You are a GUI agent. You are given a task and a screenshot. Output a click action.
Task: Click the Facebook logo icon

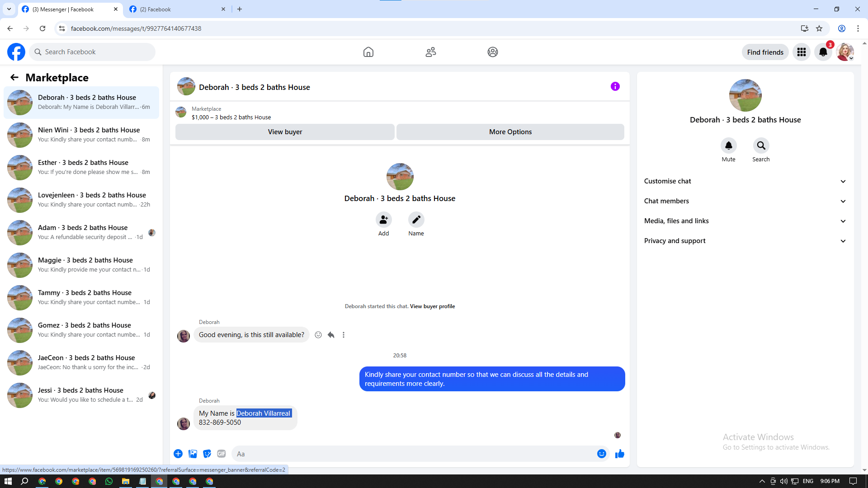[16, 52]
